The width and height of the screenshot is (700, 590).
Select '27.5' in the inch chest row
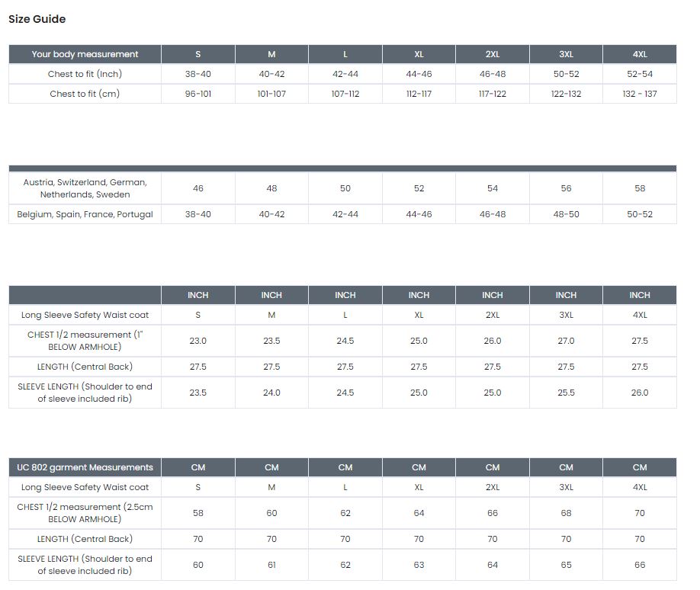coord(640,341)
